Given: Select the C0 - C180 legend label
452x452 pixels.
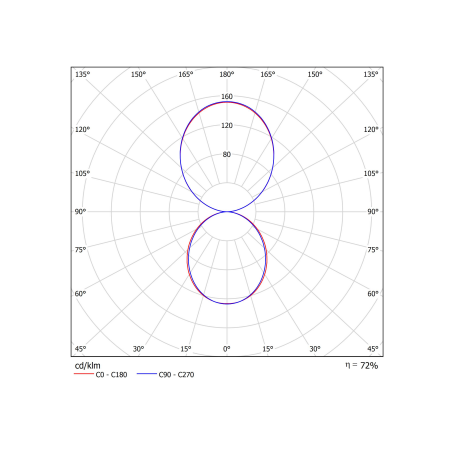Looking at the screenshot, I should pyautogui.click(x=111, y=375).
